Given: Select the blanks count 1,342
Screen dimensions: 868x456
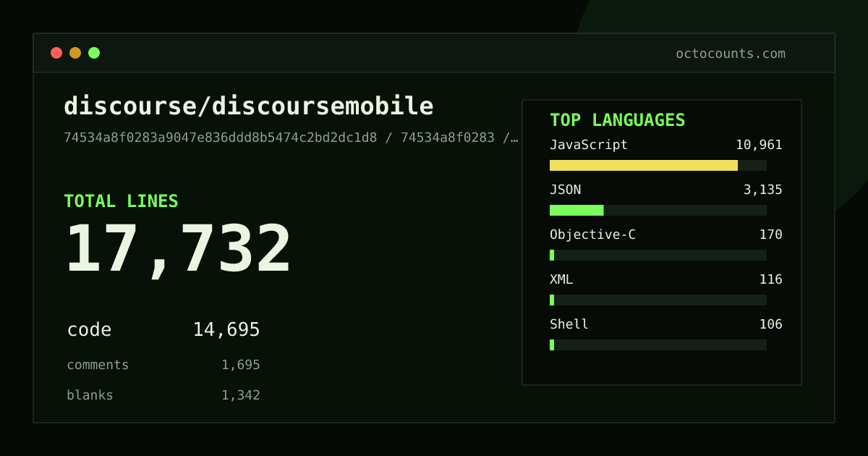Looking at the screenshot, I should tap(241, 395).
